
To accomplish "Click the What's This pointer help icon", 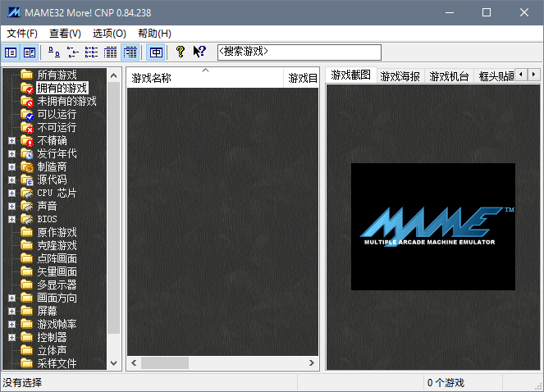I will pos(199,52).
